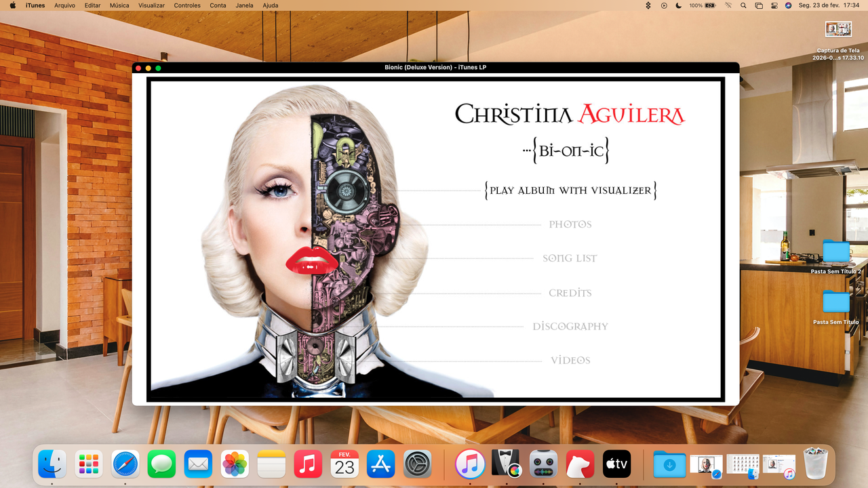
Task: Open the Controles menu
Action: (187, 5)
